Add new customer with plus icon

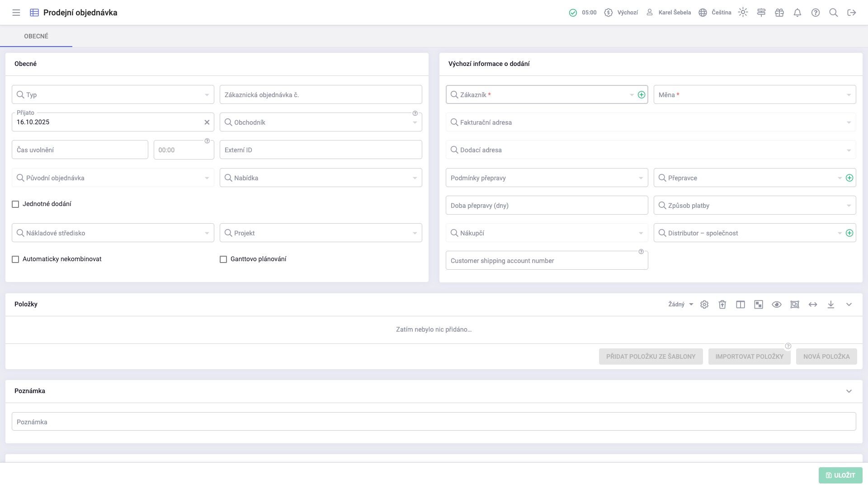coord(641,95)
